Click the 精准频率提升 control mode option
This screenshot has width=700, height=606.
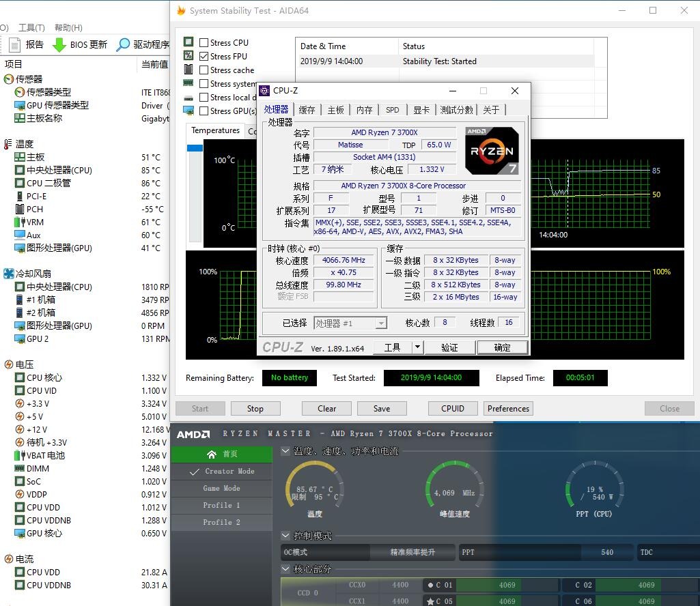coord(412,552)
